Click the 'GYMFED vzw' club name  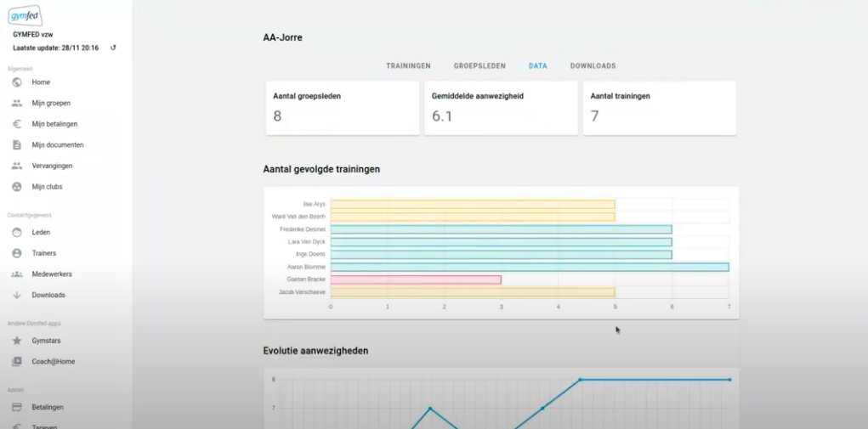tap(32, 35)
